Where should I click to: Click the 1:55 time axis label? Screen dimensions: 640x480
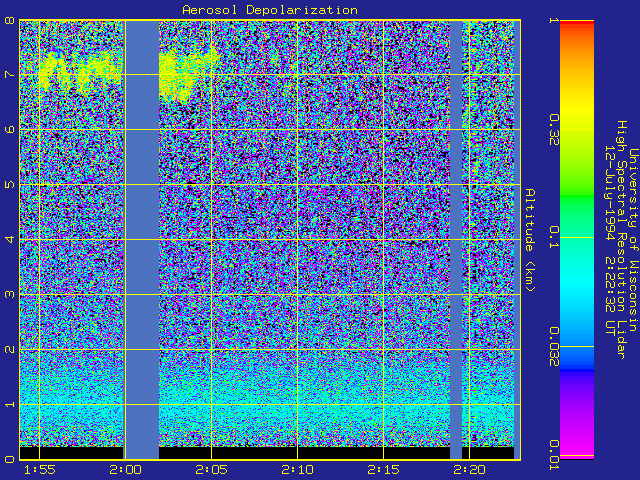point(39,470)
